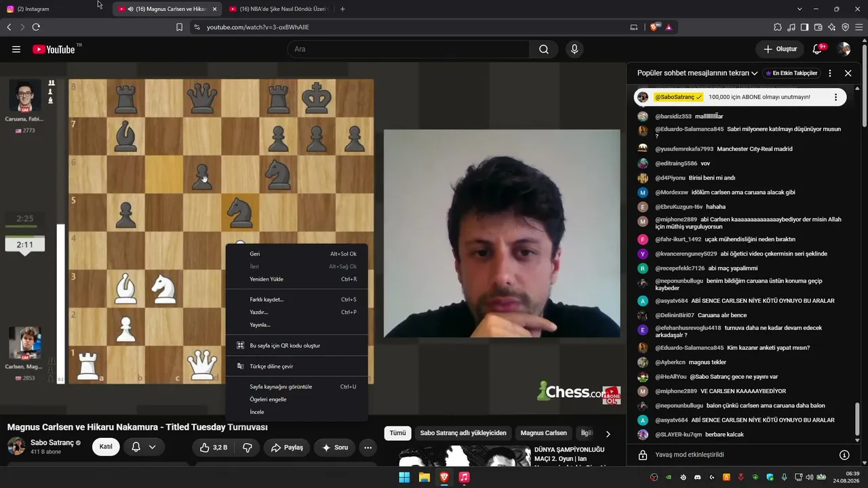
Task: Choose Yeniden Yükle from context menu
Action: click(x=296, y=279)
